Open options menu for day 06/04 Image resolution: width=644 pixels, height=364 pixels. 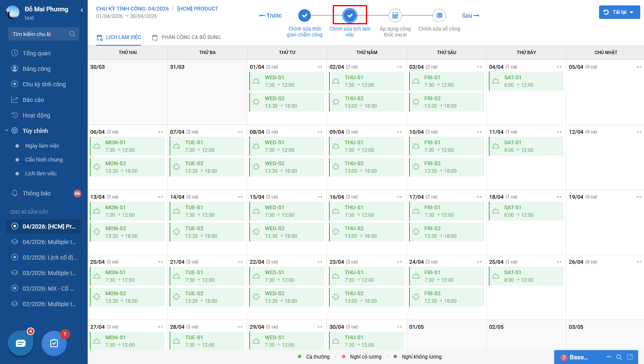(160, 132)
